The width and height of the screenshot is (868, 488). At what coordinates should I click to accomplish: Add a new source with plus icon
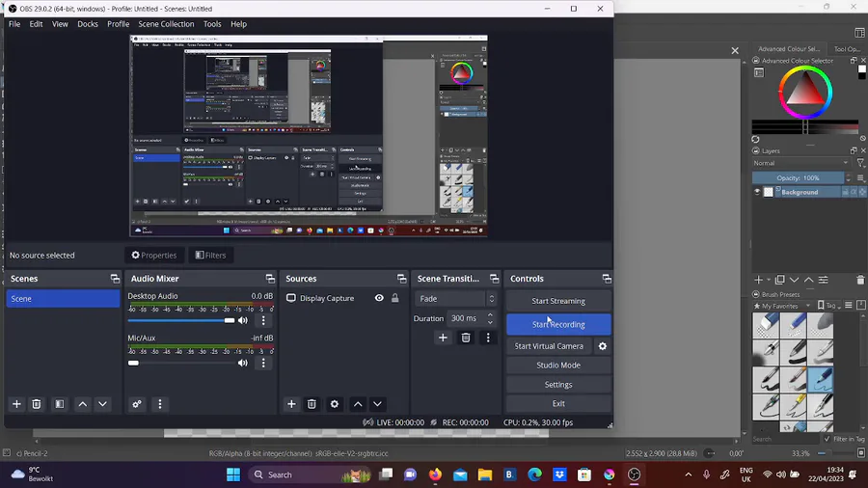point(291,404)
